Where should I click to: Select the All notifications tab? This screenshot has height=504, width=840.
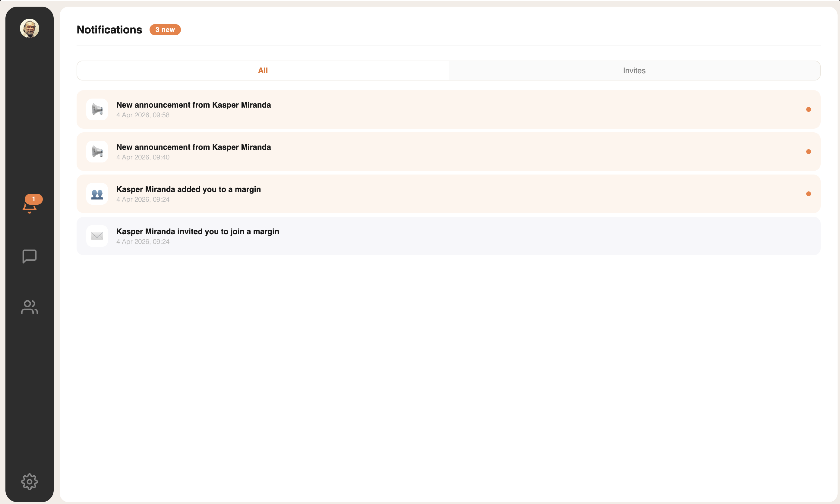pyautogui.click(x=263, y=71)
